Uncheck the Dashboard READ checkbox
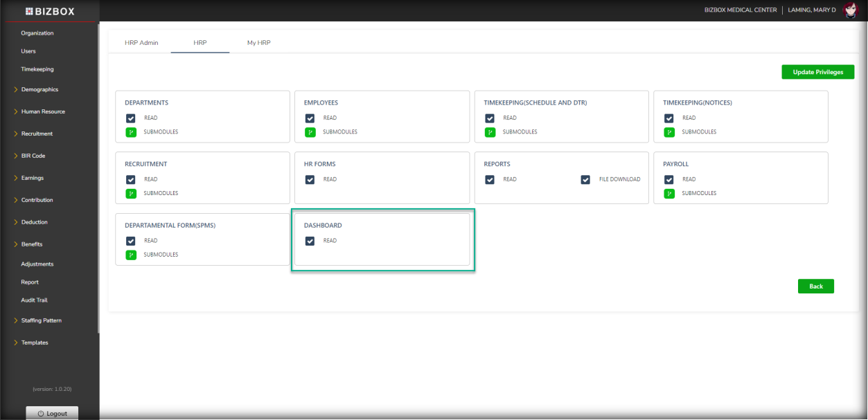The image size is (868, 420). coord(310,241)
